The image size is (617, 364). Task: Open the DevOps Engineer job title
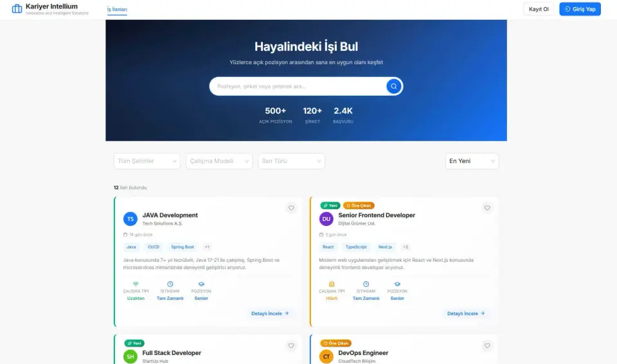click(363, 352)
